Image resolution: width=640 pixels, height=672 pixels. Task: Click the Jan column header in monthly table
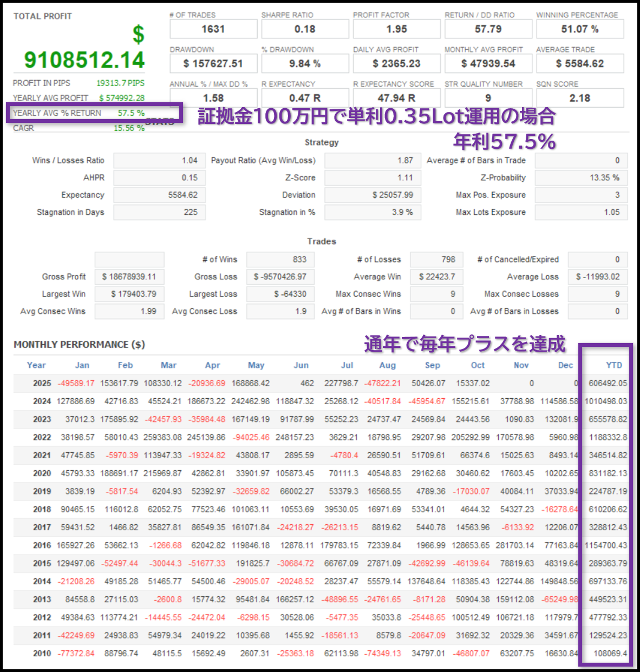coord(82,365)
